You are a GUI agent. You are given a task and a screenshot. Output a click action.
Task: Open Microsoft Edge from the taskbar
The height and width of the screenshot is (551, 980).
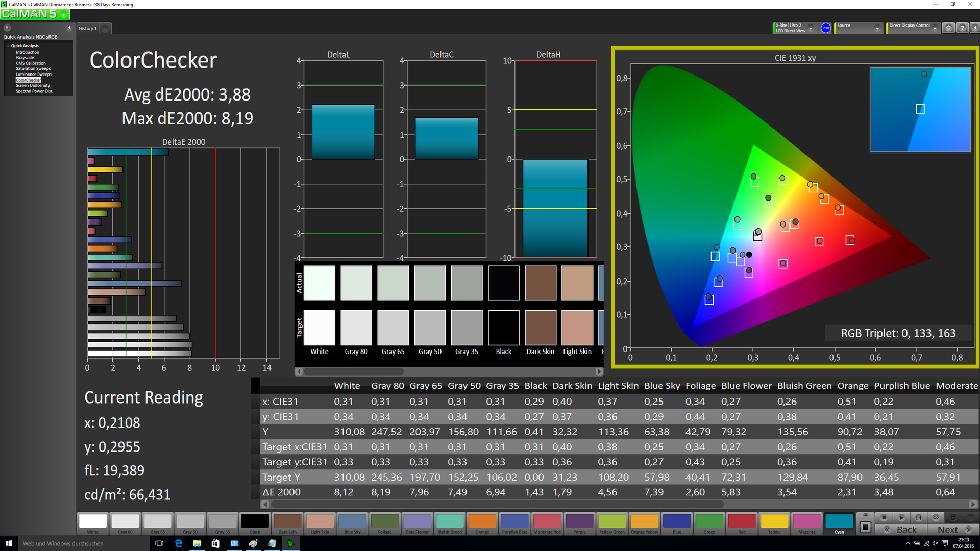178,543
